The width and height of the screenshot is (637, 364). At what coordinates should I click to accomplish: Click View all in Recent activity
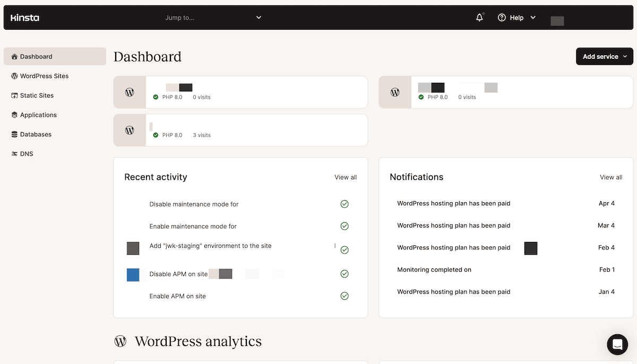click(345, 177)
